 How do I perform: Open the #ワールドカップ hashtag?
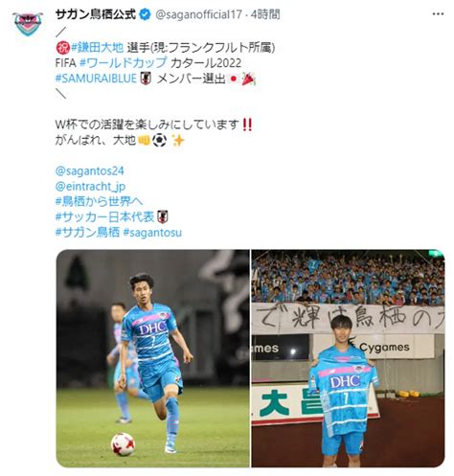[x=123, y=63]
